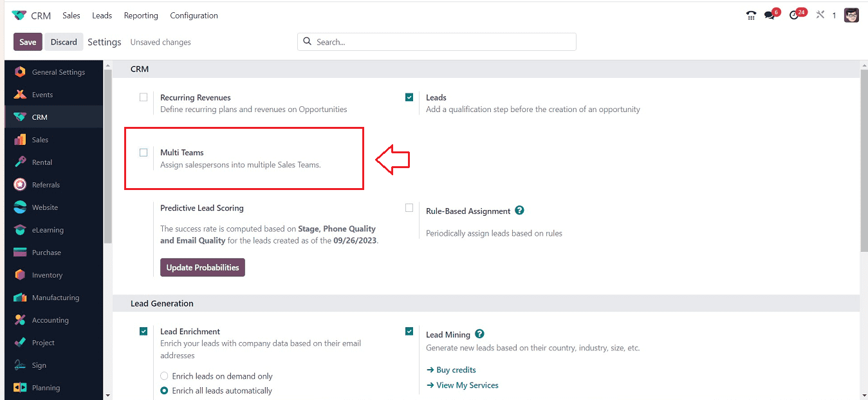Click the Rule-Based Assignment help icon
Viewport: 868px width, 400px height.
coord(519,211)
